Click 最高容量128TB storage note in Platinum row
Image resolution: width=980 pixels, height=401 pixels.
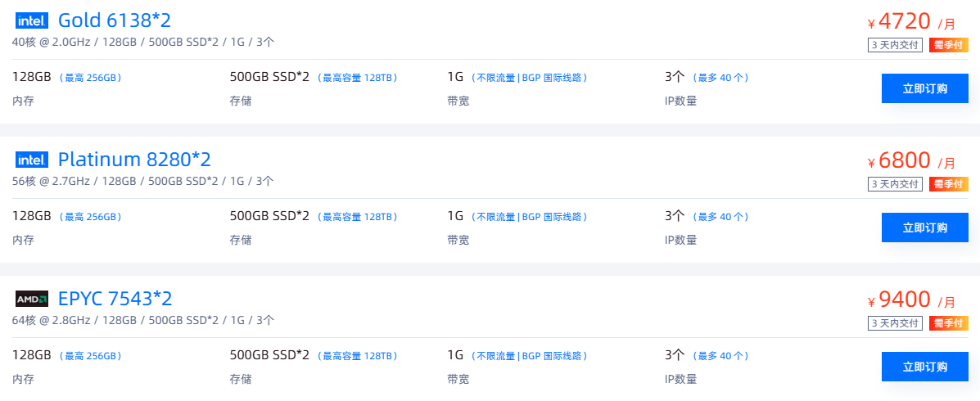coord(357,218)
